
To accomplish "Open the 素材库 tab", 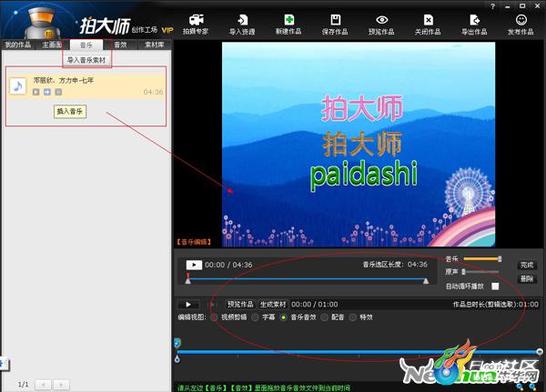I will [155, 45].
